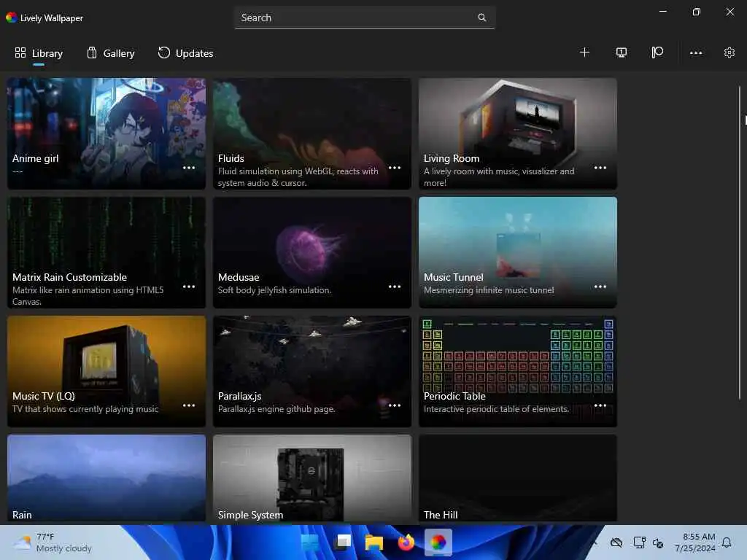Image resolution: width=747 pixels, height=560 pixels.
Task: Open Task View on the taskbar
Action: pyautogui.click(x=343, y=542)
